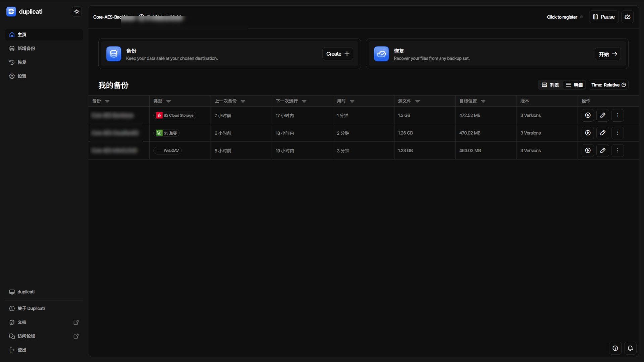Click the 开始 restore button
This screenshot has width=644, height=362.
pyautogui.click(x=608, y=54)
